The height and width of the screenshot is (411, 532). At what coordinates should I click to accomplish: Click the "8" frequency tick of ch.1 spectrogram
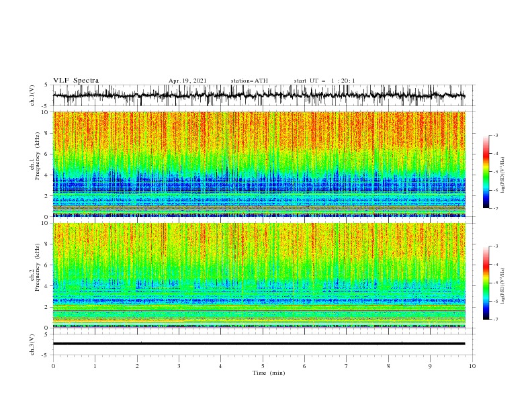[48, 133]
